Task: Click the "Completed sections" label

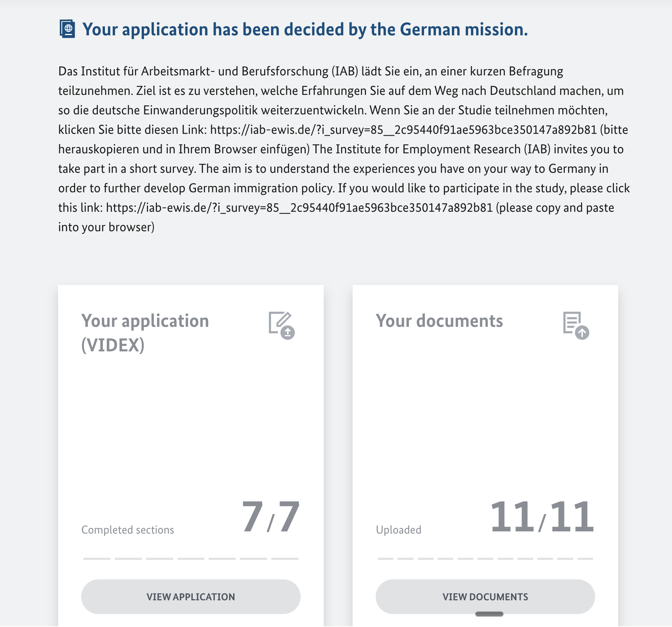Action: (127, 530)
